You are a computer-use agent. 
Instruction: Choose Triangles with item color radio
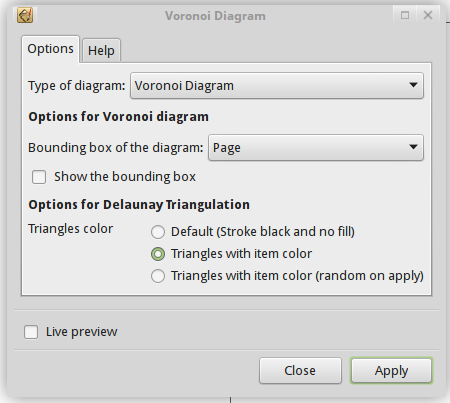158,254
